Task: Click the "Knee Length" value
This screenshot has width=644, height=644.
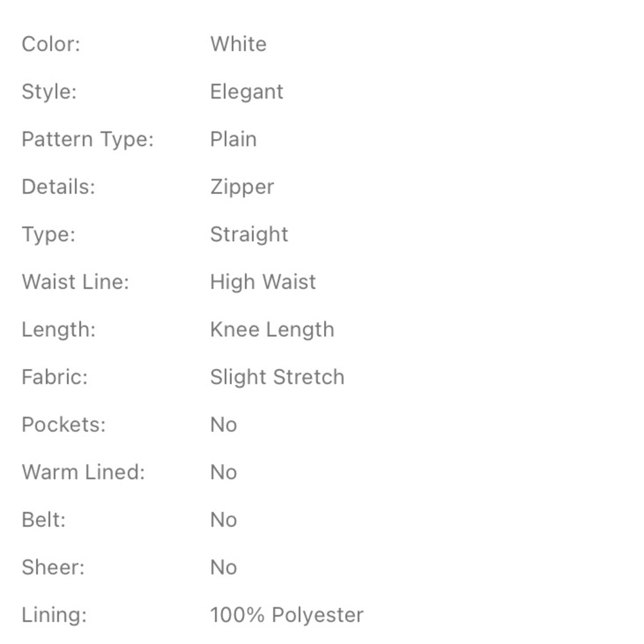Action: pos(272,330)
